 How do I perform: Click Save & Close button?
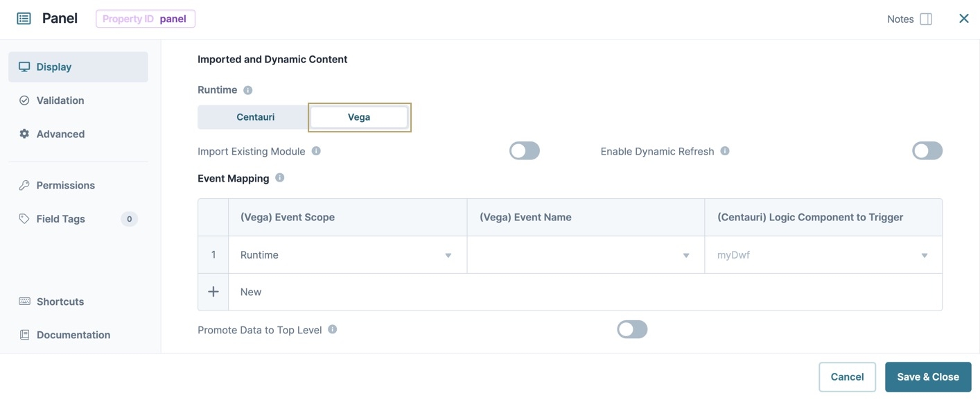click(928, 377)
